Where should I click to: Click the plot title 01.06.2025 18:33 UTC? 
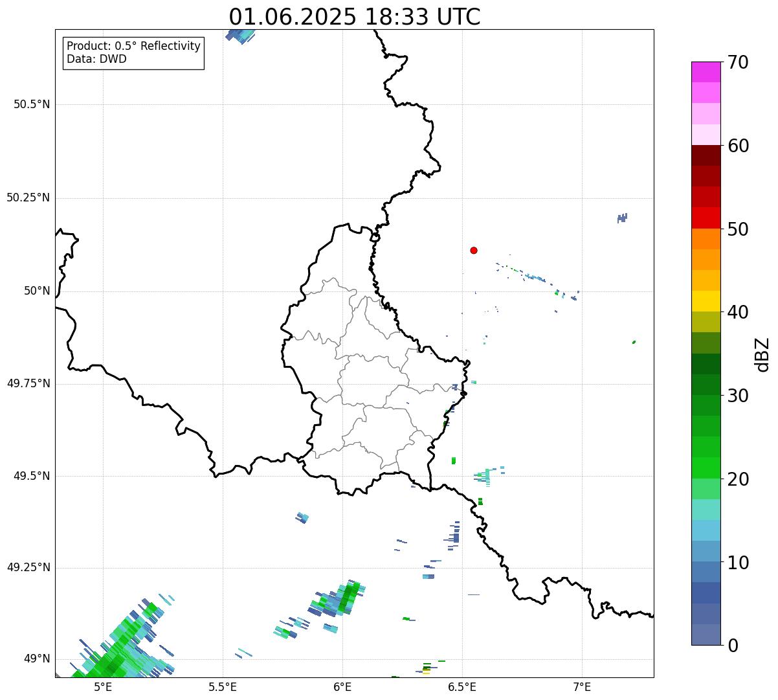[x=355, y=17]
